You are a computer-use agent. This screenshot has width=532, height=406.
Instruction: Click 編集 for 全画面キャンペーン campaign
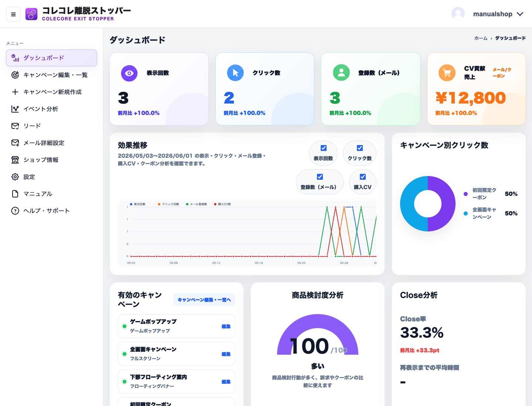(226, 354)
